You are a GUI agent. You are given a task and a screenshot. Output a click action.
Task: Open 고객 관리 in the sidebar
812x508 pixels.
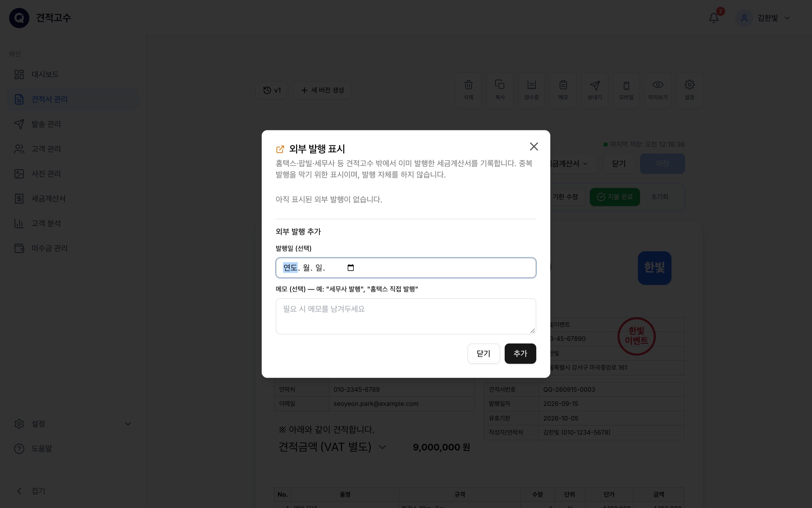[73, 149]
